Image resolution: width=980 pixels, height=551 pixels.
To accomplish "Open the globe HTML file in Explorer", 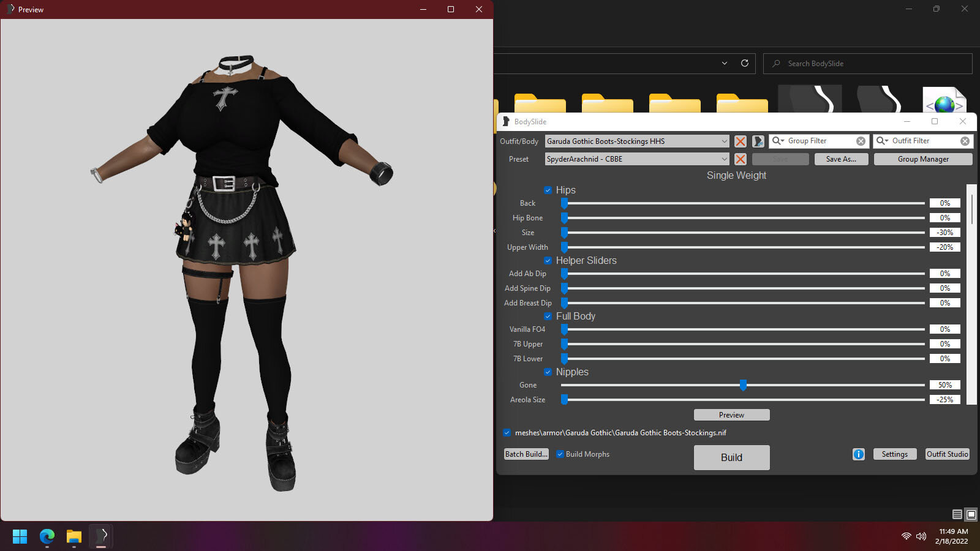I will 944,100.
